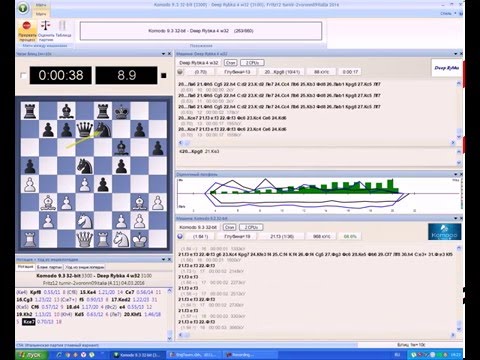This screenshot has width=480, height=360.
Task: Click scroll-right arrow in Deep Rybka analysis panel
Action: (x=453, y=143)
